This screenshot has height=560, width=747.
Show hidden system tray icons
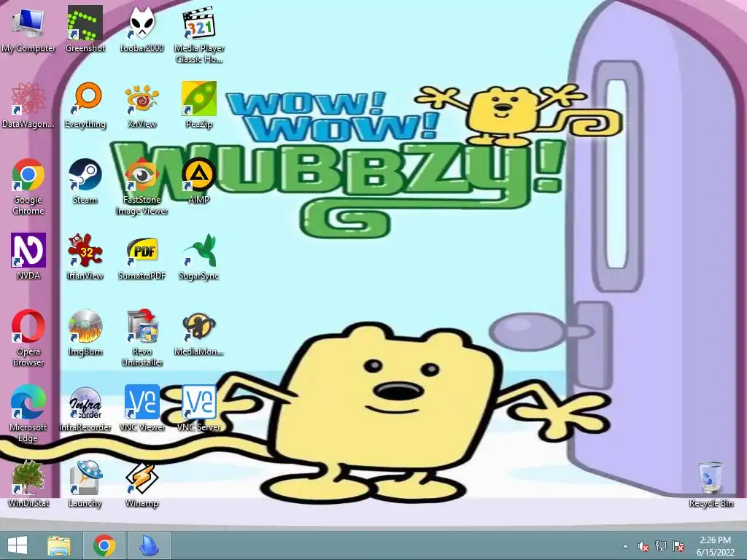(625, 546)
